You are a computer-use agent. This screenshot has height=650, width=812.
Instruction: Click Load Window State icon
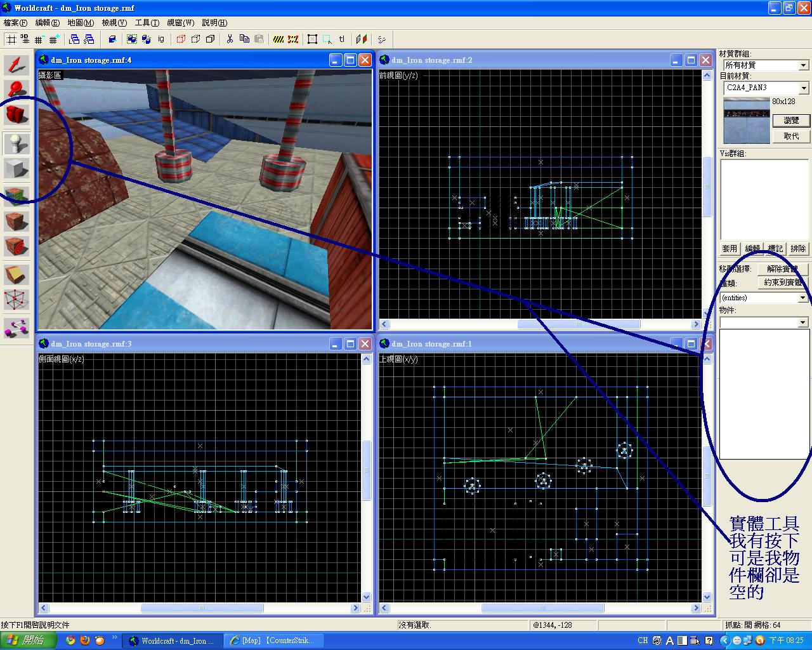[74, 39]
